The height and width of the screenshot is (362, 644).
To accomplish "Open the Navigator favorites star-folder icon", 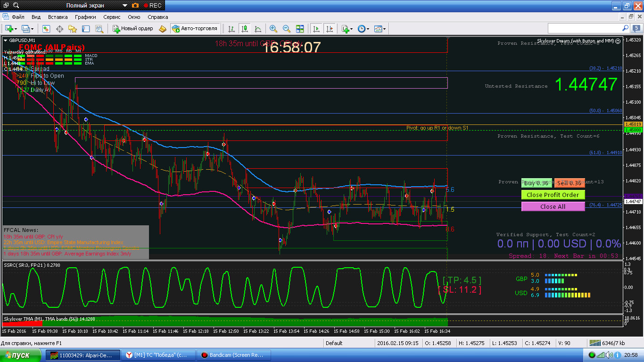I will pyautogui.click(x=73, y=29).
